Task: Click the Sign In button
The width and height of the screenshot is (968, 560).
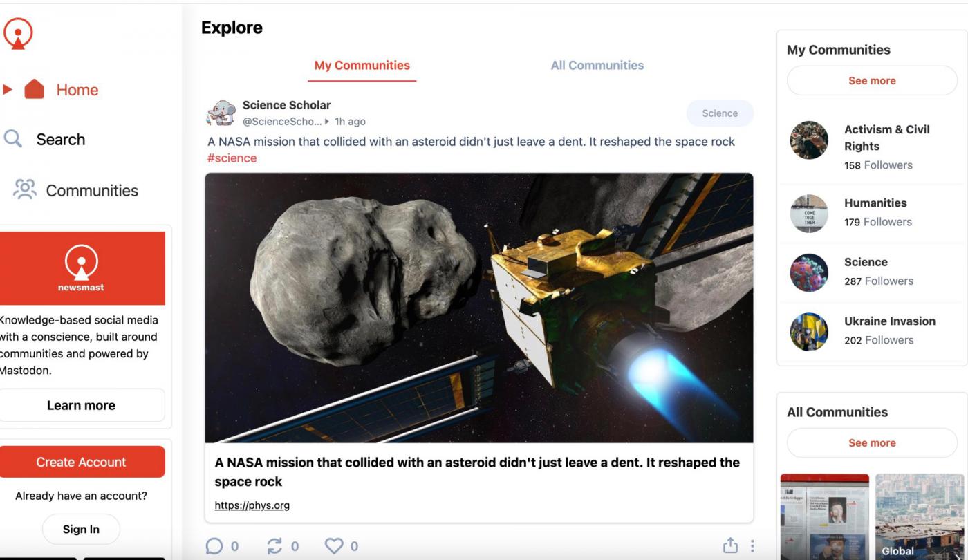Action: [81, 530]
